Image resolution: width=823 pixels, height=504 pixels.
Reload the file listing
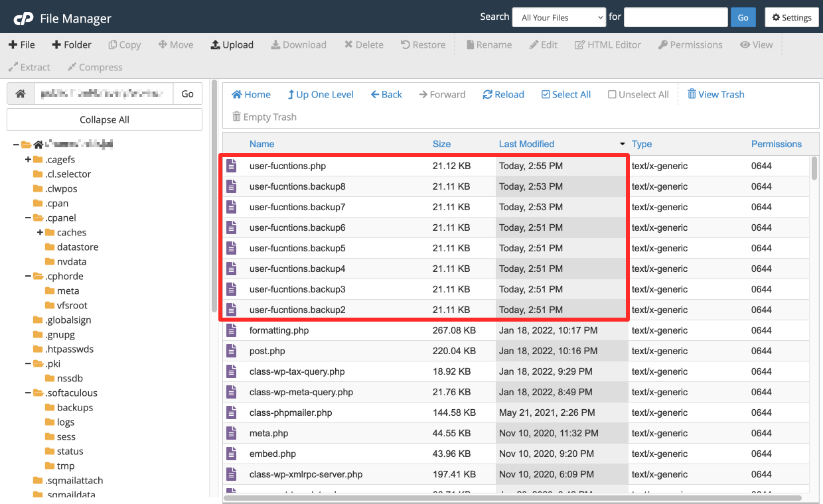(x=503, y=94)
